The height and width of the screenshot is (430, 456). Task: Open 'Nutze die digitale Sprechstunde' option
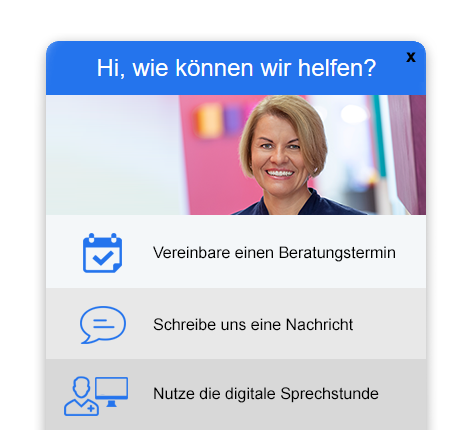pyautogui.click(x=266, y=394)
